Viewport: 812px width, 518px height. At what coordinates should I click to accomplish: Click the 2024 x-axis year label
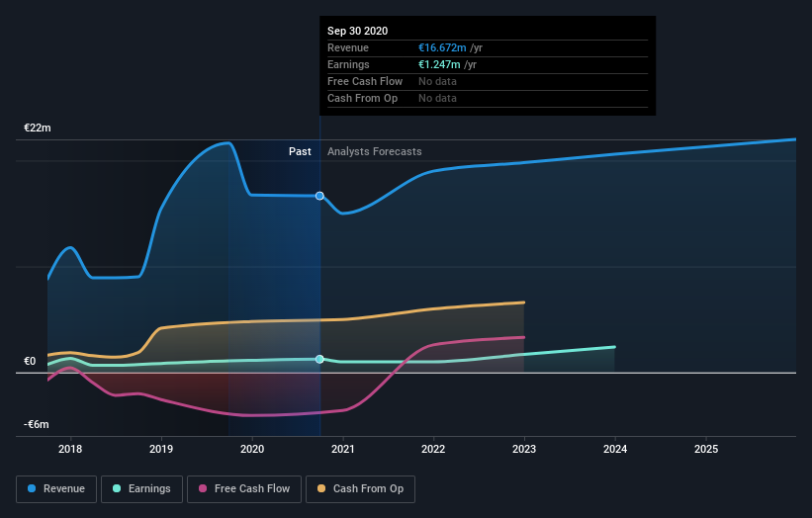pyautogui.click(x=615, y=449)
